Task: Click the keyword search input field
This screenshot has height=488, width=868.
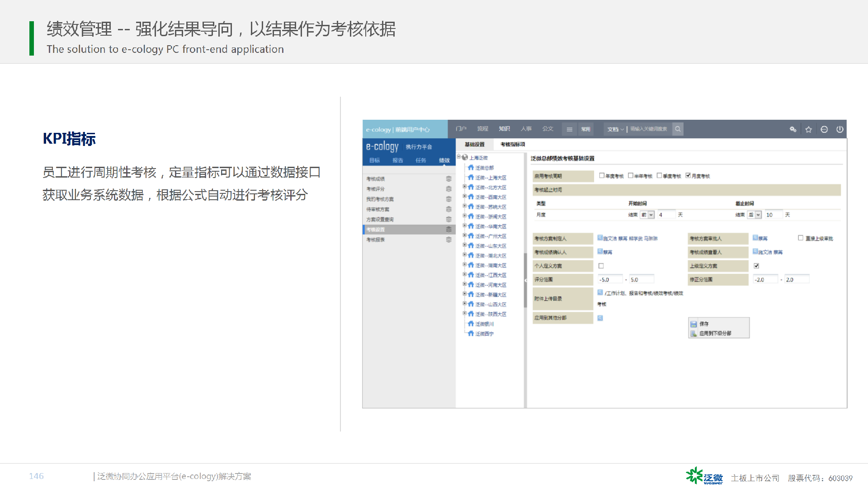Action: click(649, 129)
